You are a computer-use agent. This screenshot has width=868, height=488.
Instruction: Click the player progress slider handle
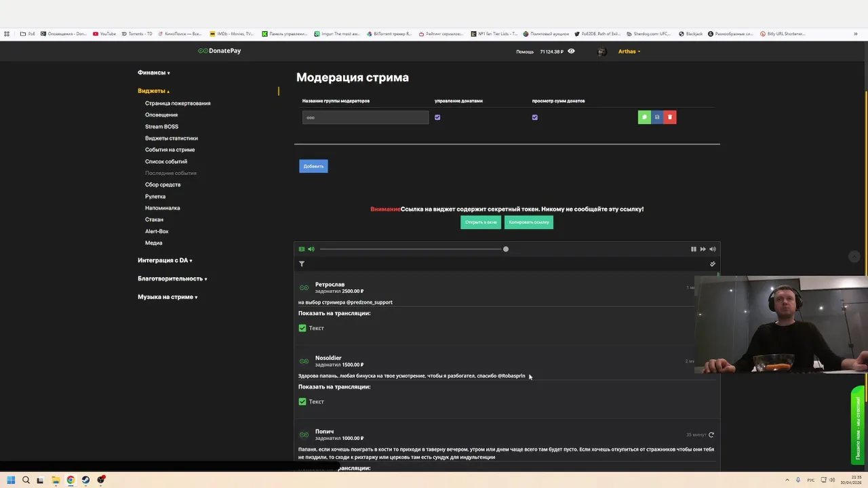point(506,249)
